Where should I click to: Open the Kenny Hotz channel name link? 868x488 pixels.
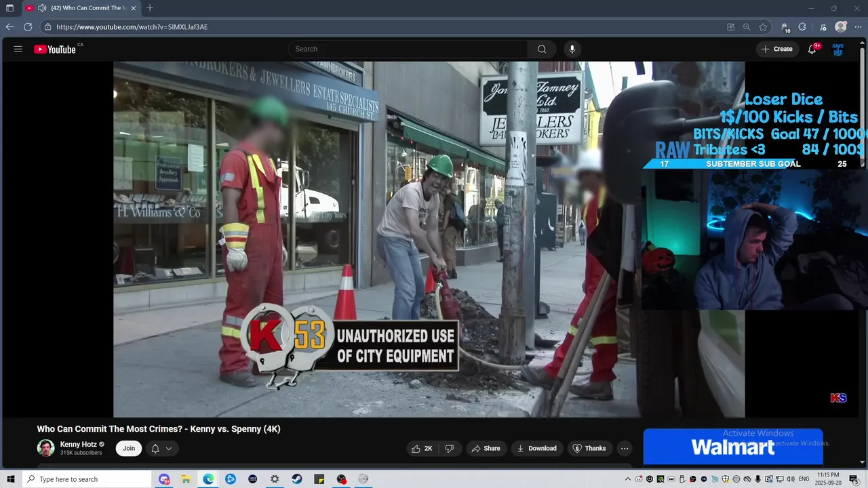point(78,445)
